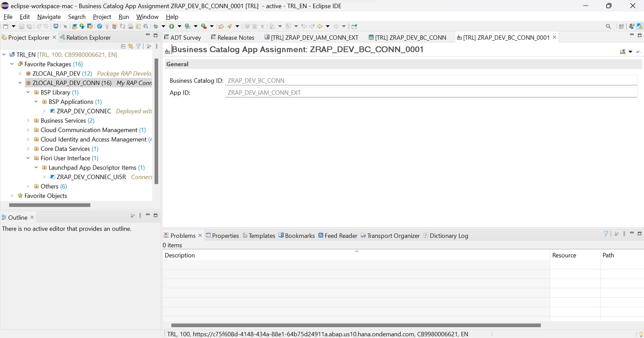644x338 pixels.
Task: Switch to the Release Notes editor tab
Action: (233, 37)
